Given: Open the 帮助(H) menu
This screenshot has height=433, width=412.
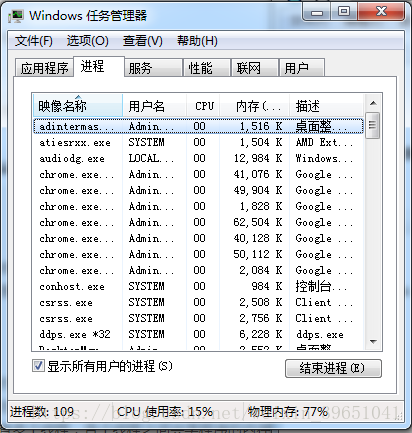Looking at the screenshot, I should 197,41.
